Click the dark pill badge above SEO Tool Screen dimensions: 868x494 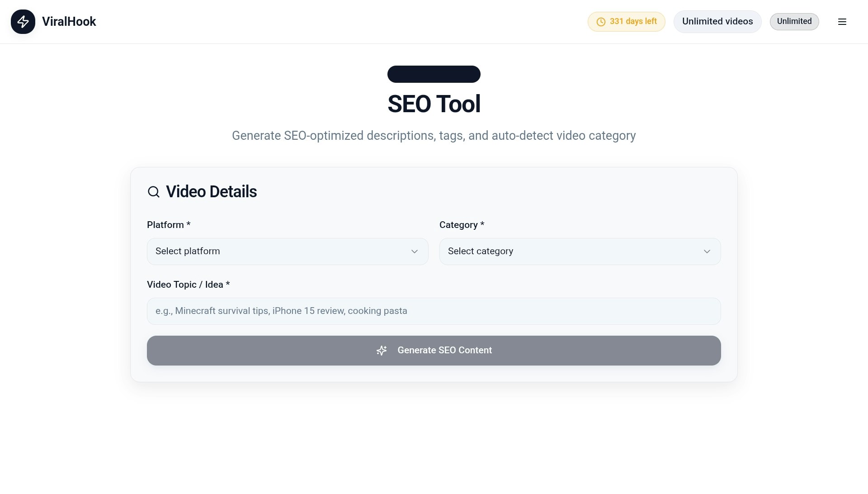434,74
